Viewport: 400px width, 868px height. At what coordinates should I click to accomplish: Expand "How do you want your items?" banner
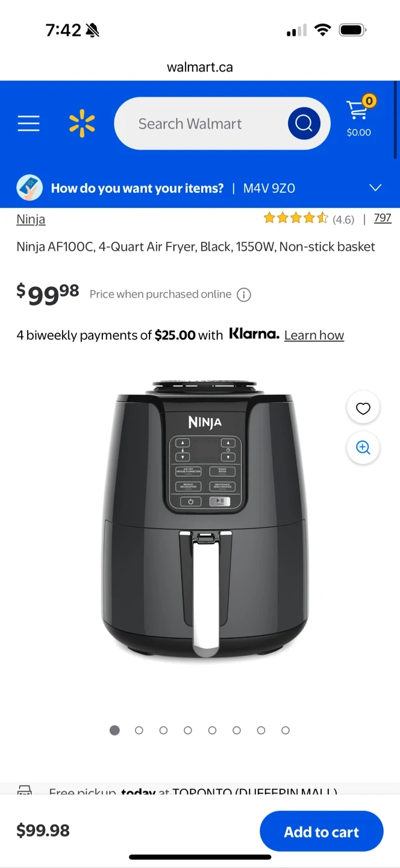point(137,188)
